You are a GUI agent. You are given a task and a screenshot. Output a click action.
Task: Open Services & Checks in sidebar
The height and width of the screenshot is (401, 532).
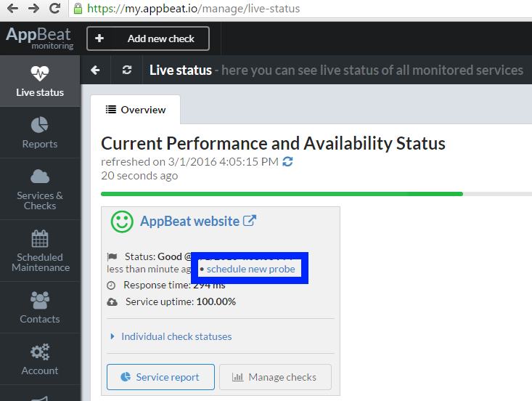point(40,189)
